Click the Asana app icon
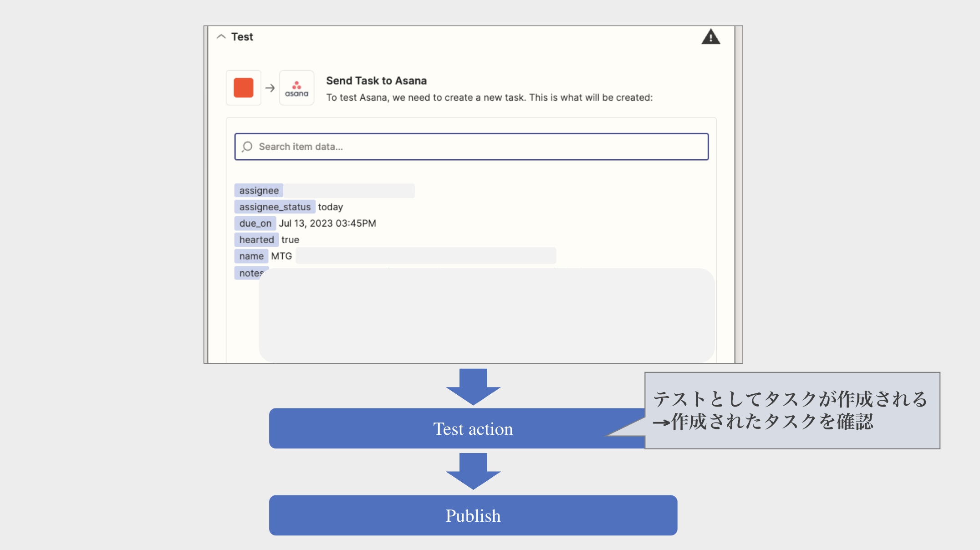 pos(296,88)
